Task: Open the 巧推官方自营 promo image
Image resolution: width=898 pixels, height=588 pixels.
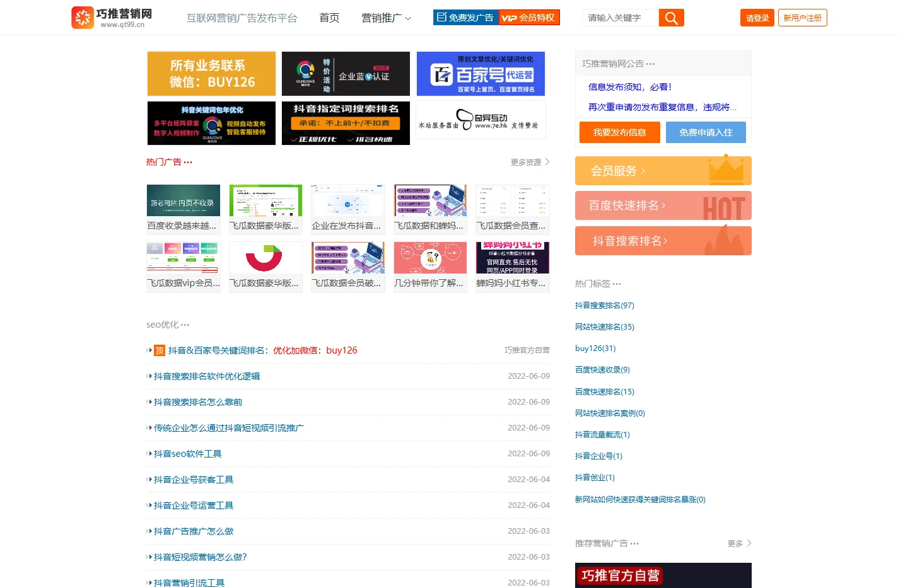Action: [663, 575]
